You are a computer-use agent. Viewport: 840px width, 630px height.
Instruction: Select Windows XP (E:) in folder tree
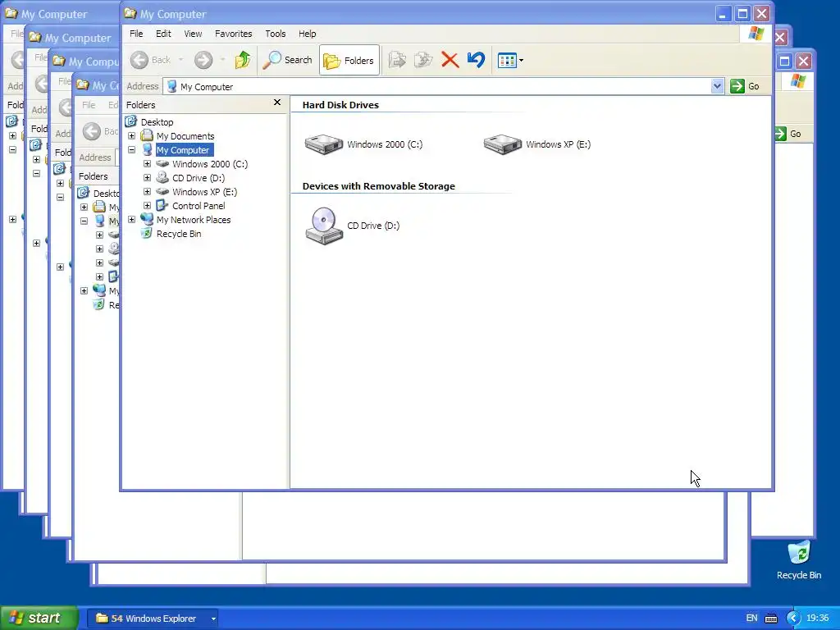(204, 192)
